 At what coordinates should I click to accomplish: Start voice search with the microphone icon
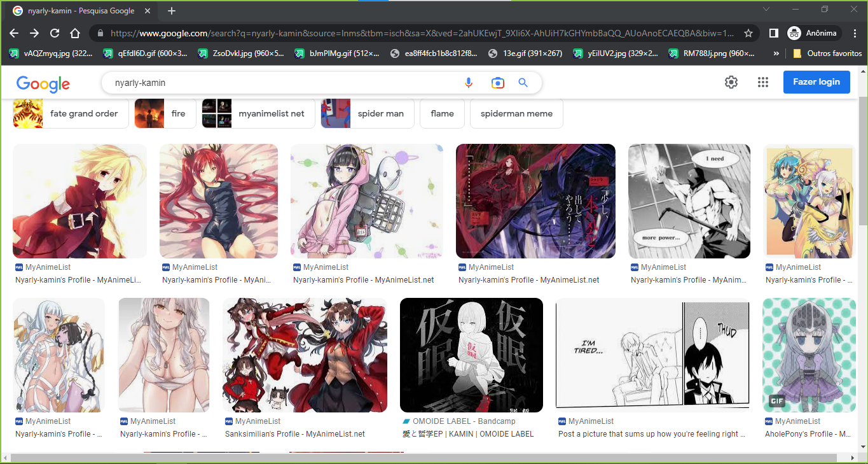[x=469, y=83]
